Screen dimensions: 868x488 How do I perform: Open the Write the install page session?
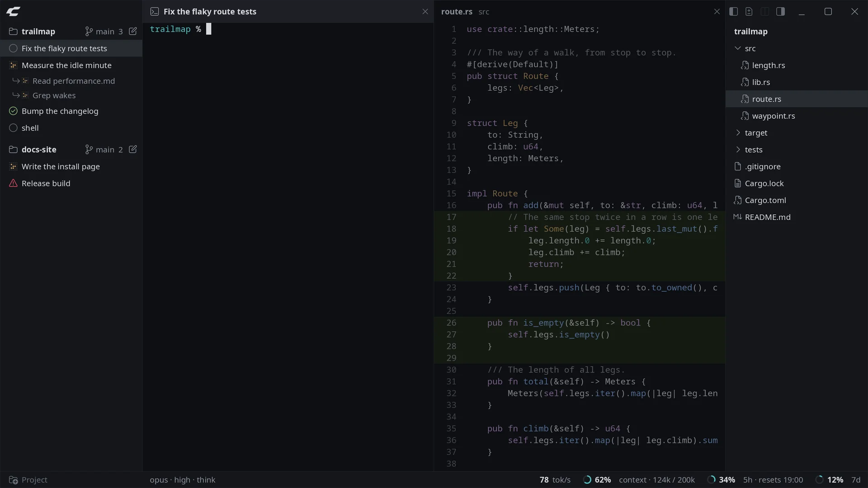pos(71,166)
